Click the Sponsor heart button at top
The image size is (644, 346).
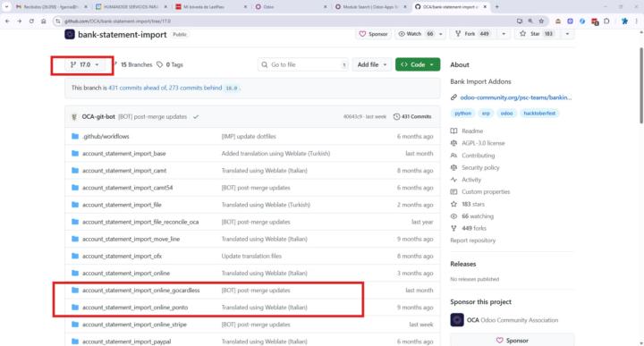click(x=373, y=34)
